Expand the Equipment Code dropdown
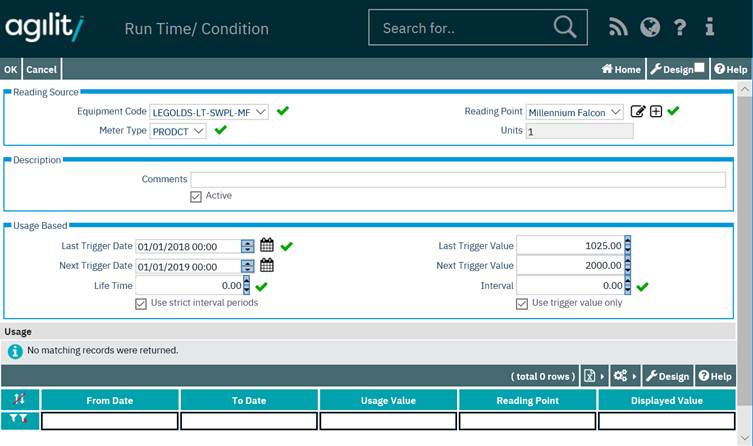753x446 pixels. click(x=260, y=112)
